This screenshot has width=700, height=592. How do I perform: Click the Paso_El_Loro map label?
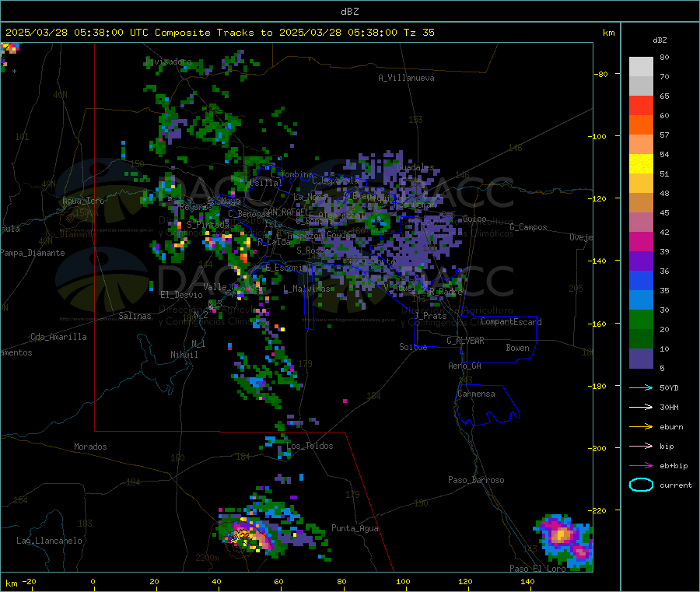(x=537, y=569)
